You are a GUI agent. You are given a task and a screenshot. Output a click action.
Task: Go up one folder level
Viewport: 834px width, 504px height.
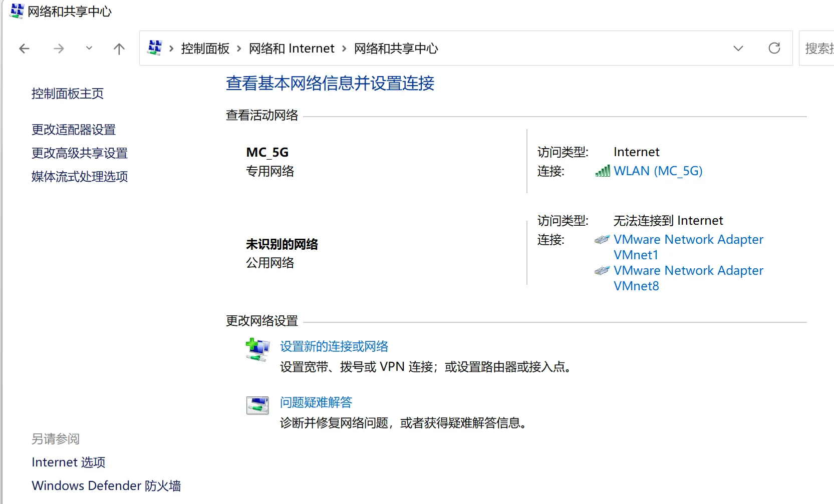[119, 49]
